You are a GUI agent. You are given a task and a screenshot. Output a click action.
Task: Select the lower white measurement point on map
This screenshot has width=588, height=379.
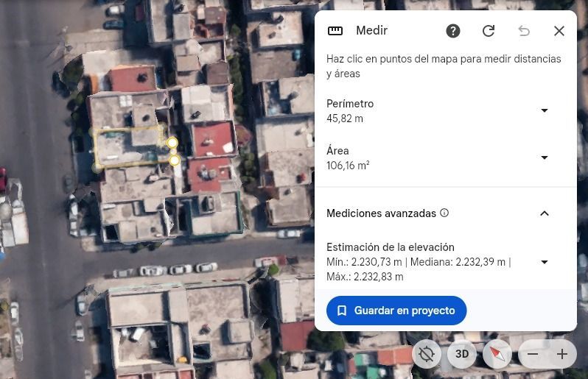point(175,160)
